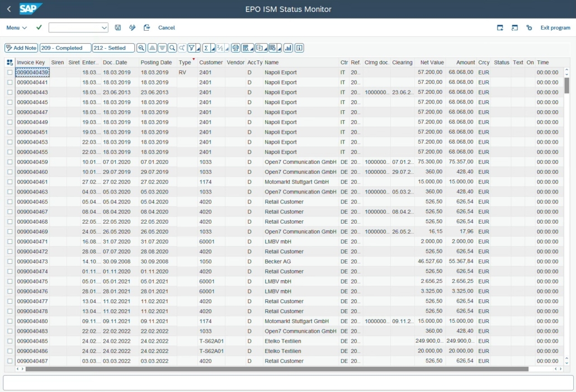Image resolution: width=576 pixels, height=392 pixels.
Task: Select row checkbox of invoice 0090040459
Action: (x=10, y=162)
